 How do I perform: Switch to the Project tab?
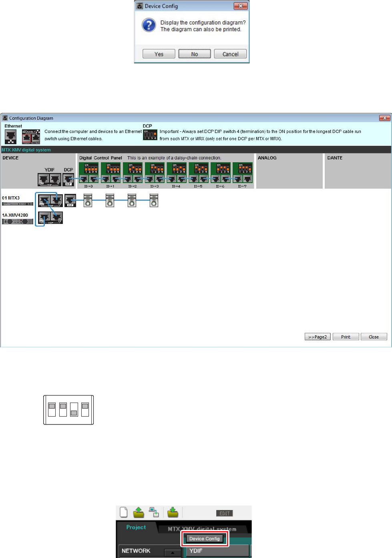136,527
